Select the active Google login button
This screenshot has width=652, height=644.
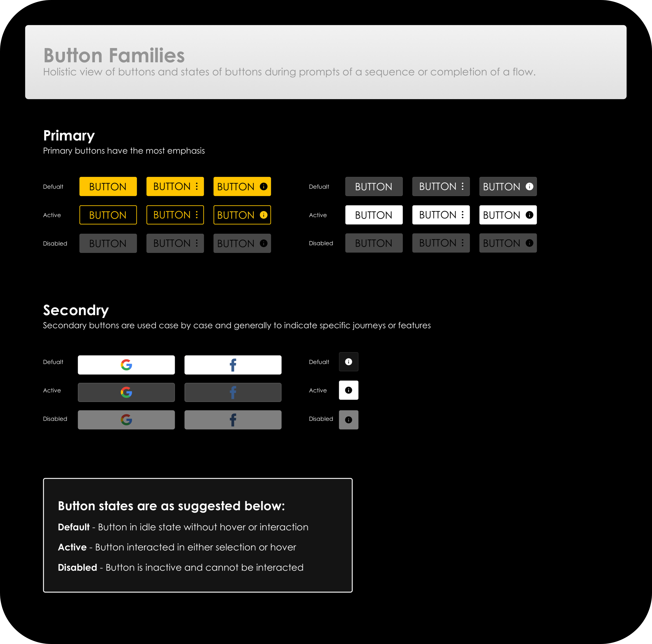[126, 392]
